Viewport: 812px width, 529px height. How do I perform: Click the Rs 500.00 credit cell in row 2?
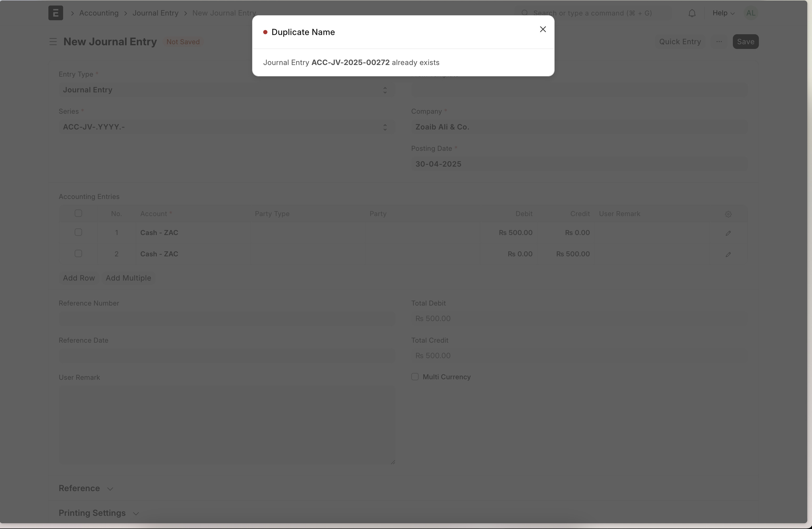566,254
